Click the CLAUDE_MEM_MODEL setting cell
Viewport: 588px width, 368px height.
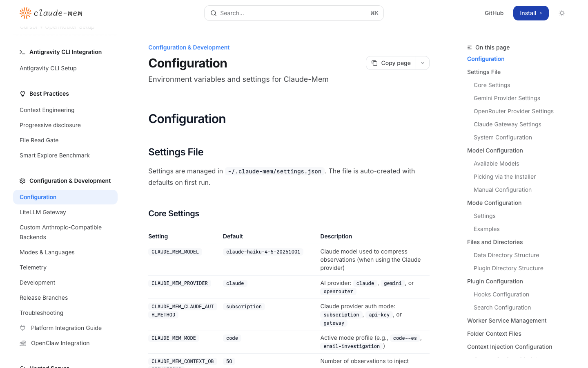tap(175, 252)
